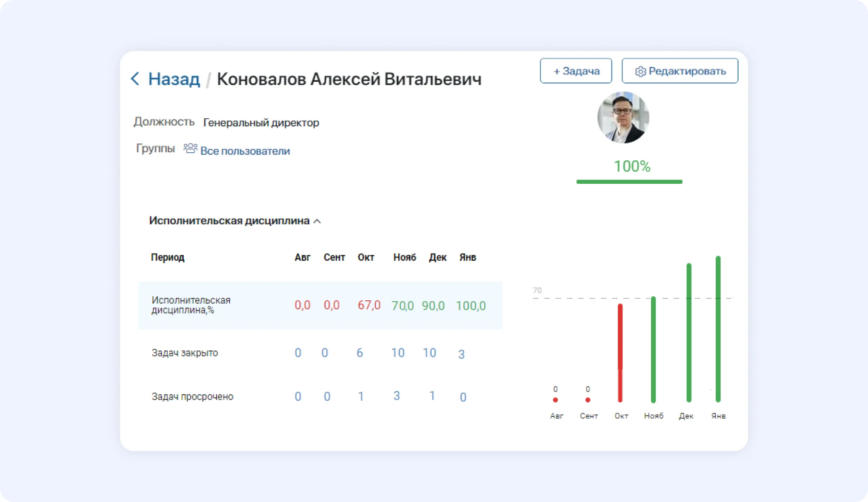Open closed tasks count 10 for Нояб
This screenshot has width=868, height=502.
[x=397, y=353]
